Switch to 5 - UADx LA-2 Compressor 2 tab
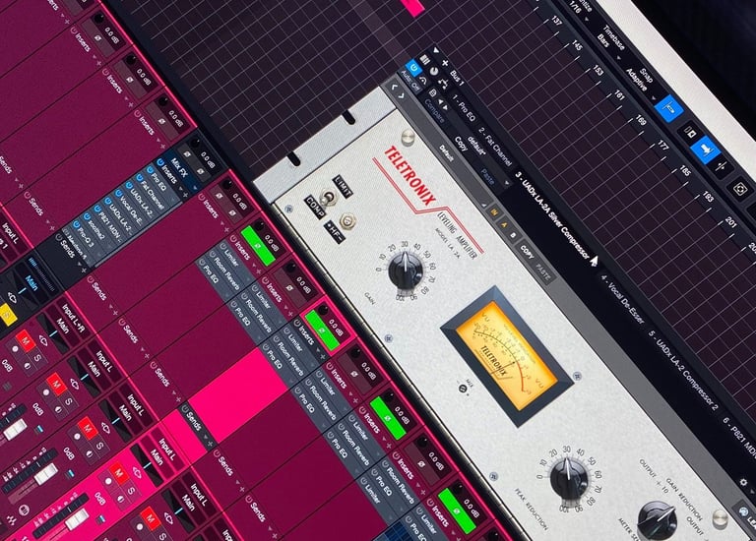The height and width of the screenshot is (541, 756). pos(683,370)
